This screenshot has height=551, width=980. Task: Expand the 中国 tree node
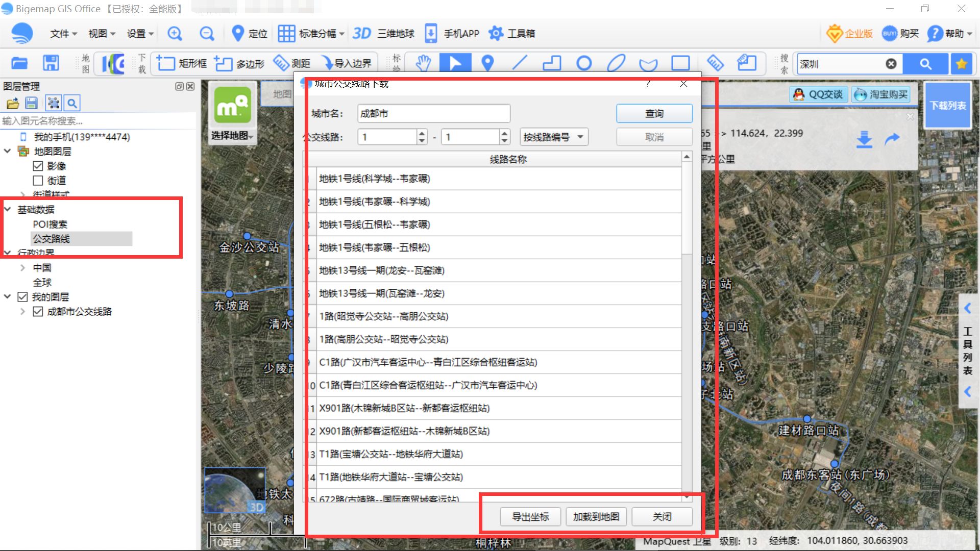tap(22, 268)
